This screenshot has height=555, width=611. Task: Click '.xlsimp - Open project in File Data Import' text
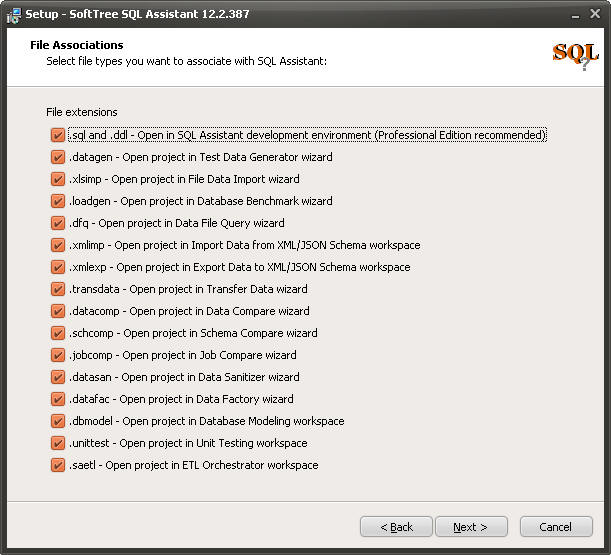184,179
